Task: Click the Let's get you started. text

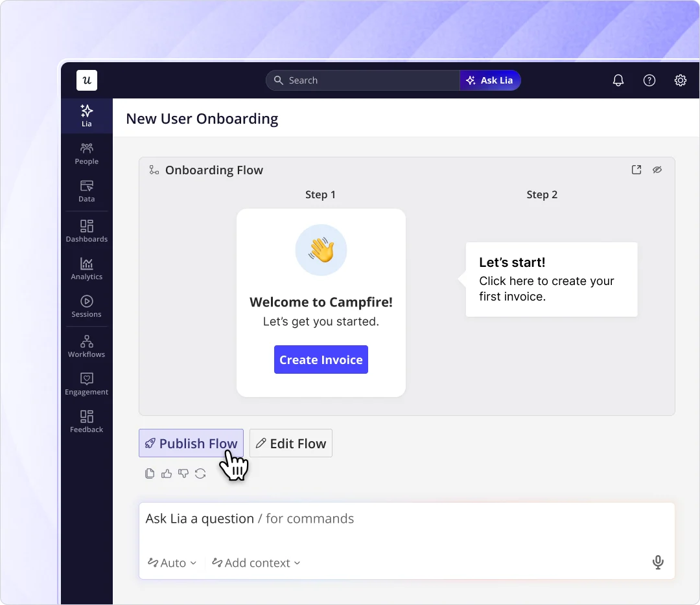Action: click(321, 322)
